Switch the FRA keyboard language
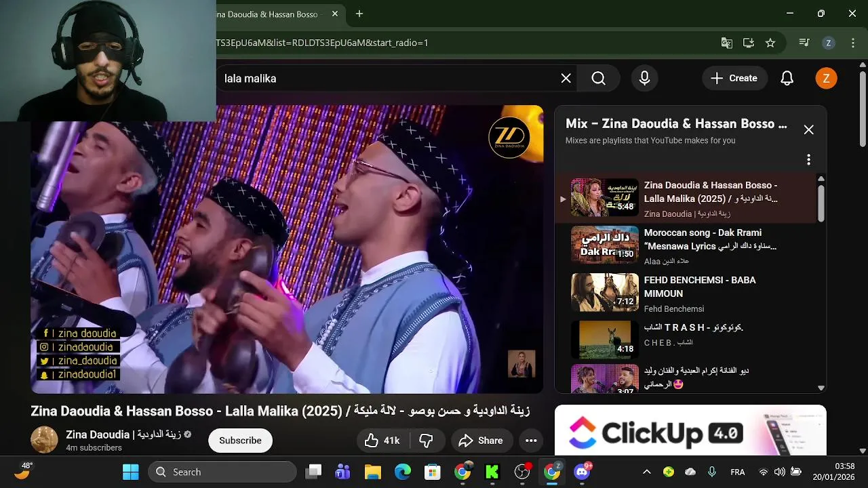Screen dimensions: 868x488 (737, 472)
